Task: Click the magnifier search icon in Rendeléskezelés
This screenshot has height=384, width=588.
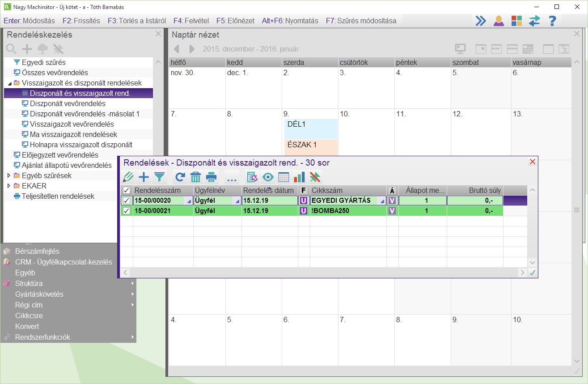Action: 12,49
